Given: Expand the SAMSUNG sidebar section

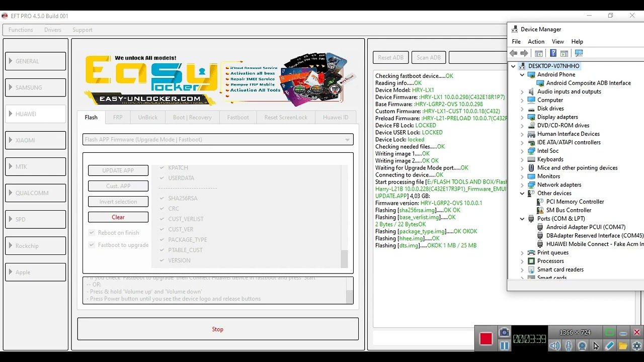Looking at the screenshot, I should pyautogui.click(x=36, y=87).
